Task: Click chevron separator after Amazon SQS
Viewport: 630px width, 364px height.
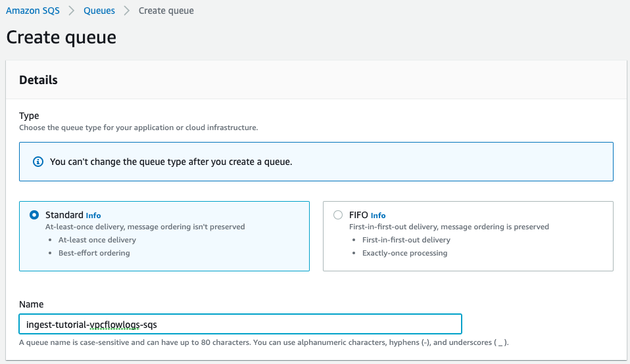Action: 74,11
